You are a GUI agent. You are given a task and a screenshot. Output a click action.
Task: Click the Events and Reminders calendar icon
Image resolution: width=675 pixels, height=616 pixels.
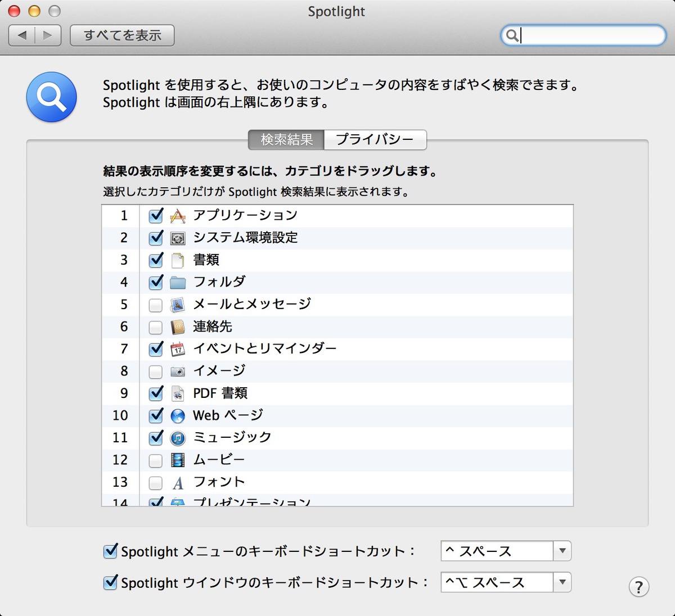click(178, 349)
